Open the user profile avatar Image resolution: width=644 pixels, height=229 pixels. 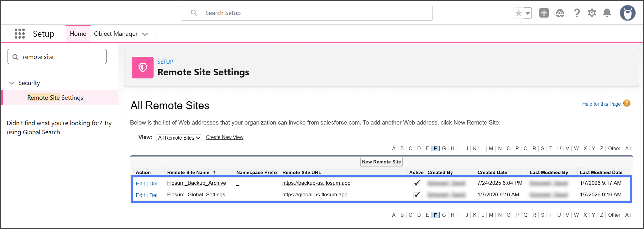pos(627,13)
